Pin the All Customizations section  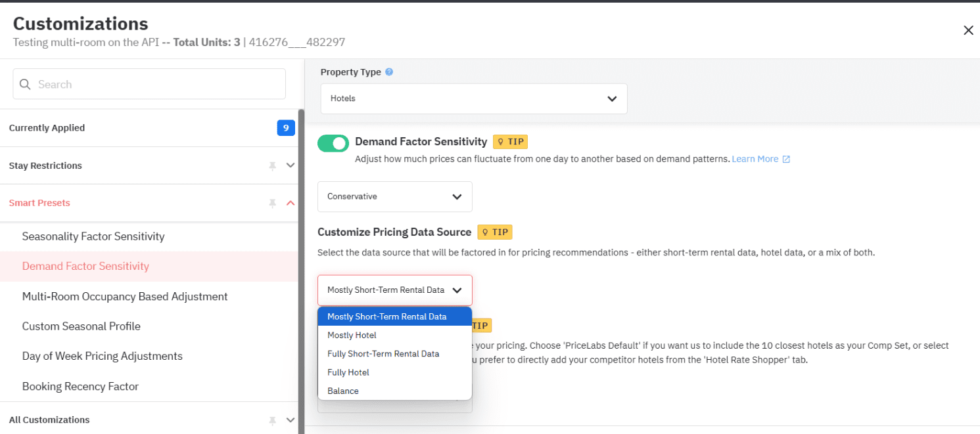271,420
